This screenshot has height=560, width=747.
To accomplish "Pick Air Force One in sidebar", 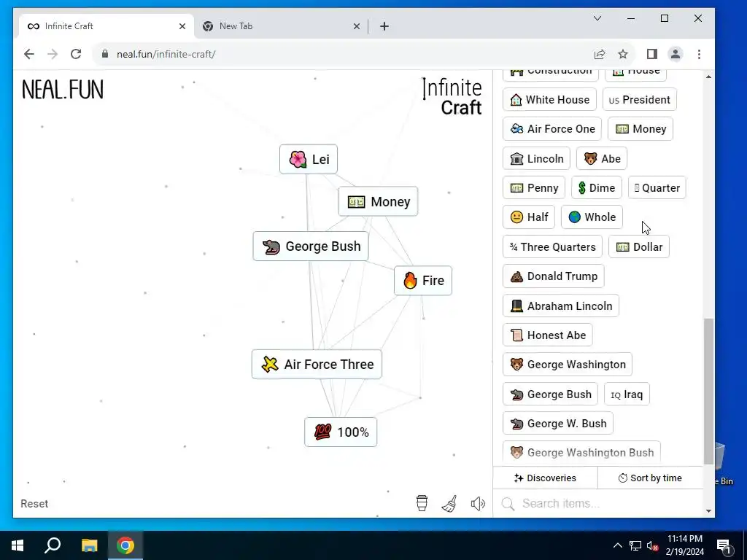I will pos(552,128).
